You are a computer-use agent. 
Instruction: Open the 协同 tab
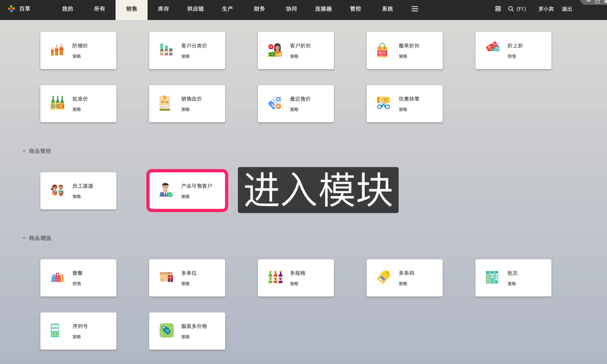(292, 9)
